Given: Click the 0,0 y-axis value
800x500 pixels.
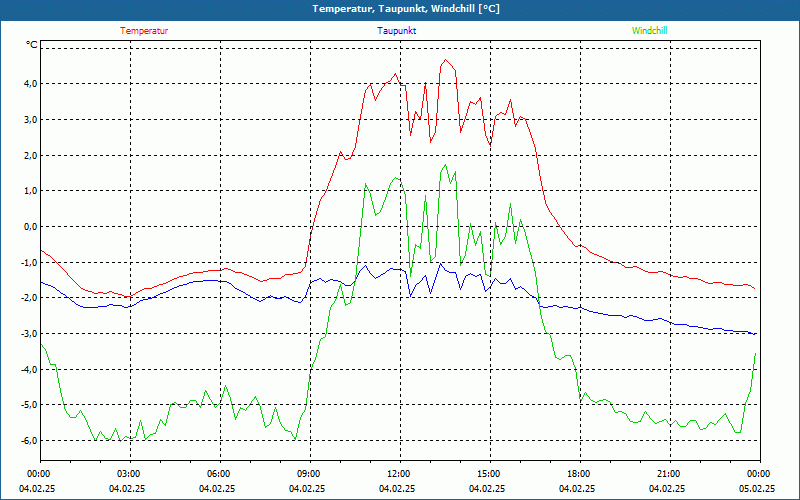Looking at the screenshot, I should tap(29, 227).
